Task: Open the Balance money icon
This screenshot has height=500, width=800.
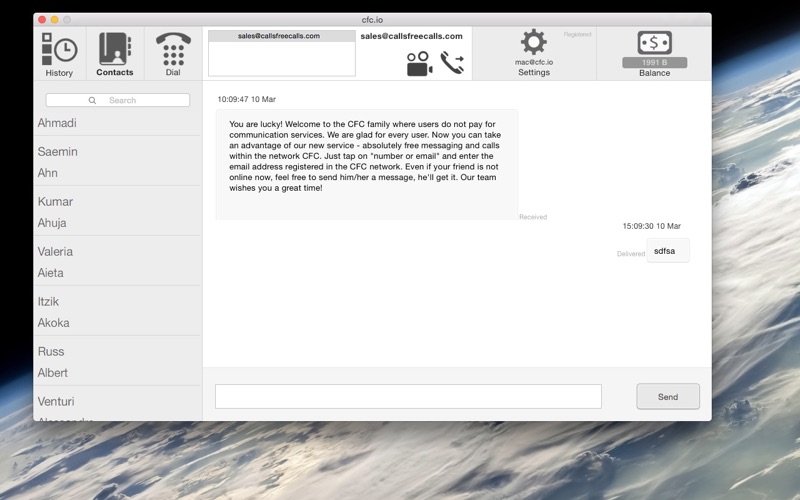Action: coord(655,43)
